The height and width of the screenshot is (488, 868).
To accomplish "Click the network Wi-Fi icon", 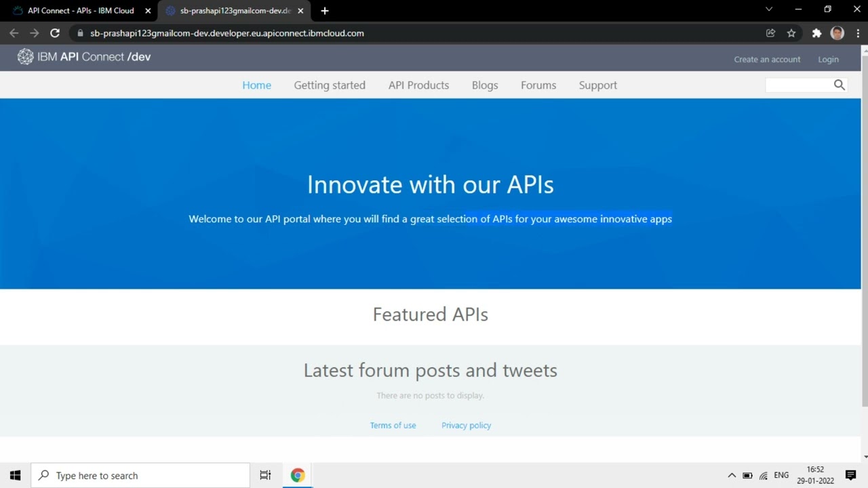I will tap(764, 475).
